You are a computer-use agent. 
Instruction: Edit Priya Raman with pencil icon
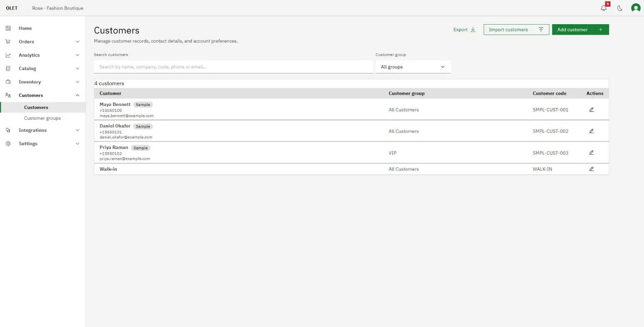click(x=591, y=153)
